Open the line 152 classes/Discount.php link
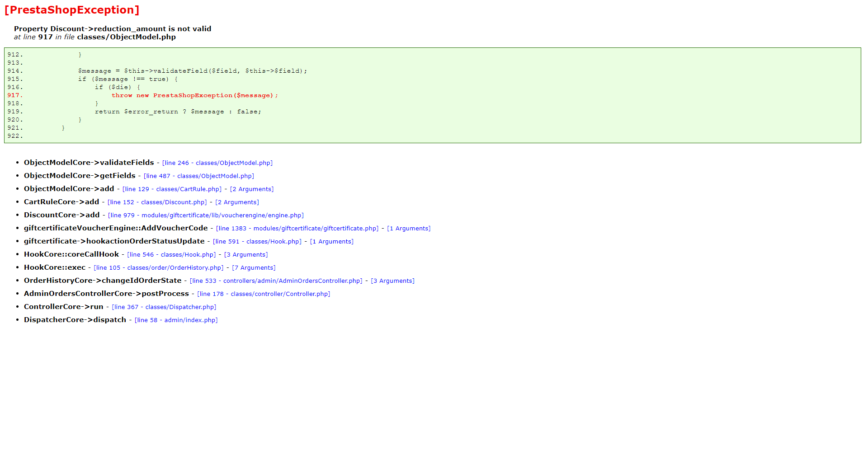The width and height of the screenshot is (868, 473). tap(157, 202)
